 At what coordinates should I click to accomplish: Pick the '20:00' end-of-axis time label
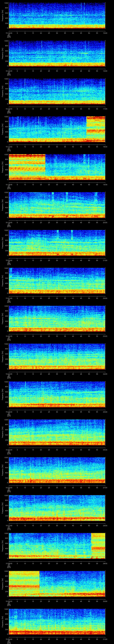coord(105,223)
